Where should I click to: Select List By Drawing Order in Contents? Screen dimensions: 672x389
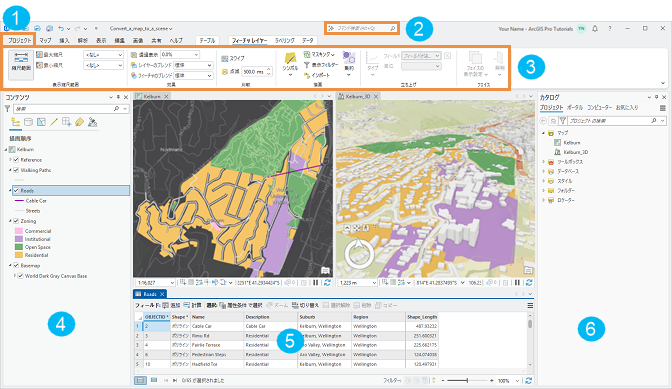pos(15,122)
